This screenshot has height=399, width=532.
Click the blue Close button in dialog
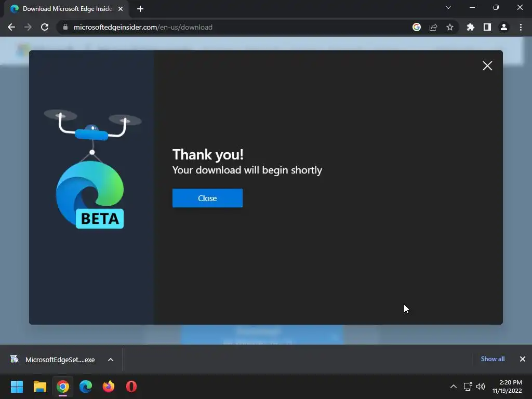click(x=207, y=198)
